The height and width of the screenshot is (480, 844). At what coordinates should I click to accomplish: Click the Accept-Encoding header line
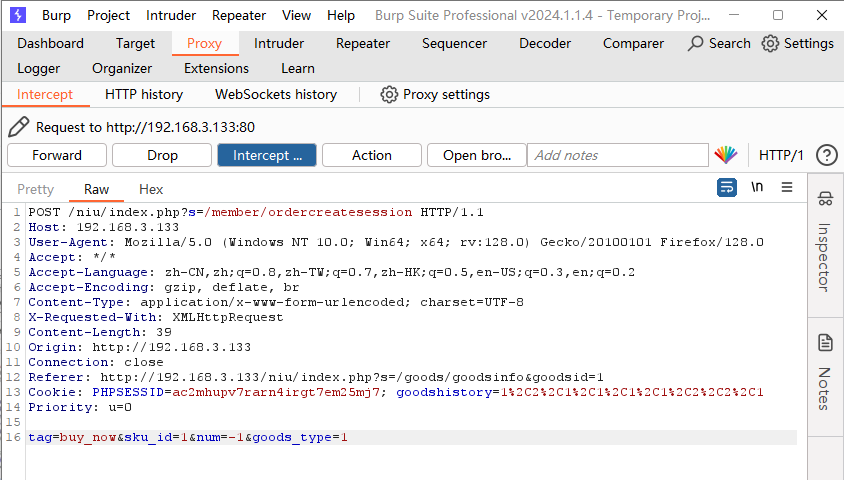click(x=164, y=287)
